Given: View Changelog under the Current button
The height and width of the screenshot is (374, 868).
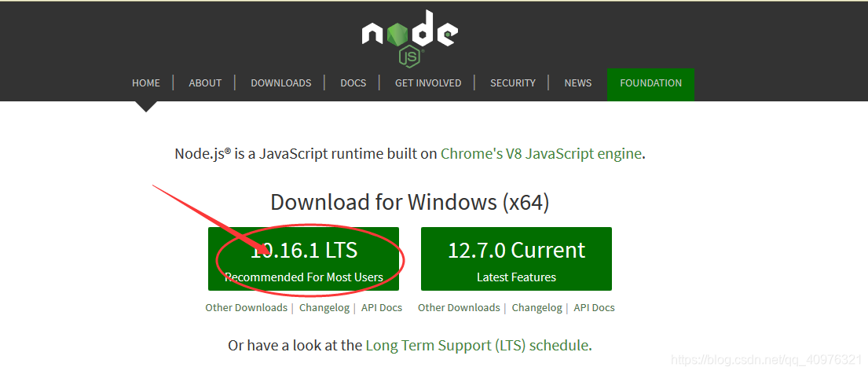Looking at the screenshot, I should [x=537, y=307].
